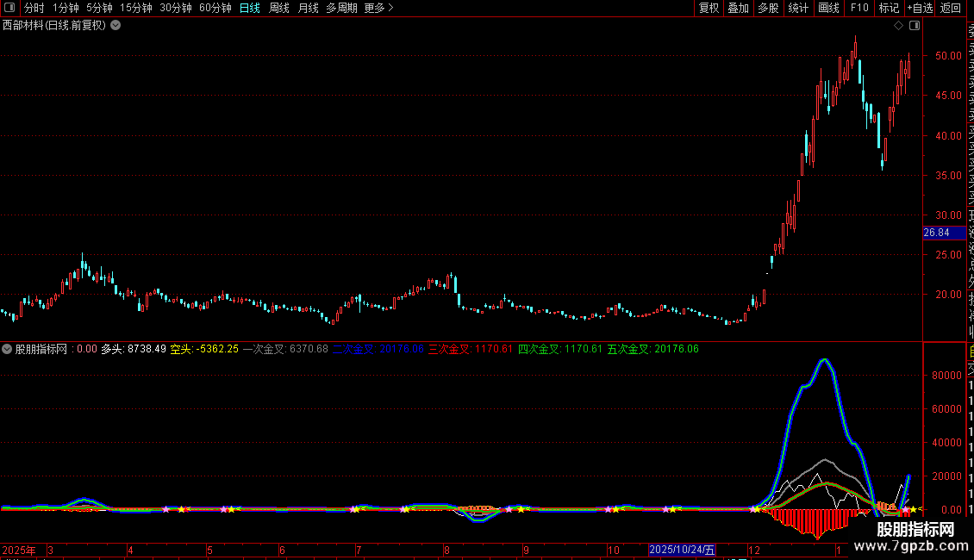Click the 二次金叉: 20176.06 label
This screenshot has height=560, width=974.
378,349
